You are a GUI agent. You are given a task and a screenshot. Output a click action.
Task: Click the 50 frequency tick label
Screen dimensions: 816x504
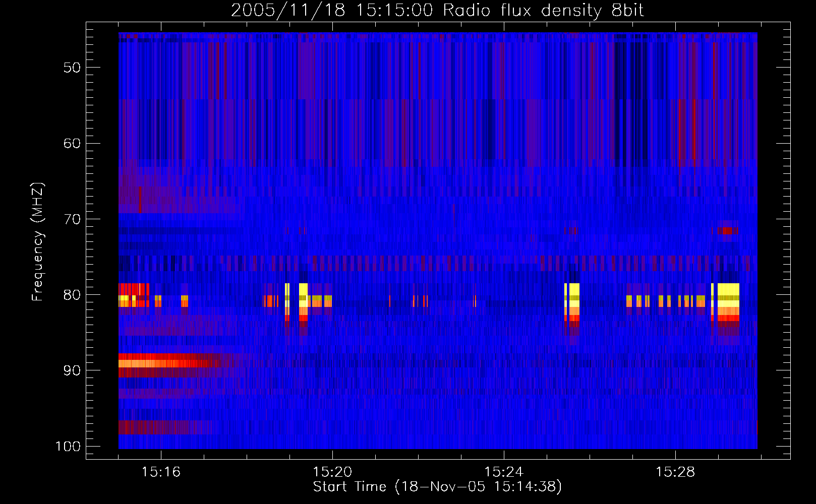[x=72, y=68]
